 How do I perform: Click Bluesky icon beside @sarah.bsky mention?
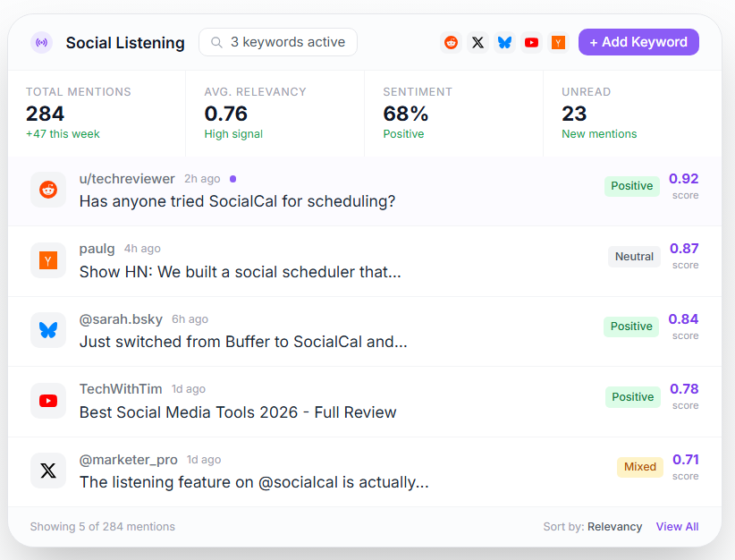point(48,330)
